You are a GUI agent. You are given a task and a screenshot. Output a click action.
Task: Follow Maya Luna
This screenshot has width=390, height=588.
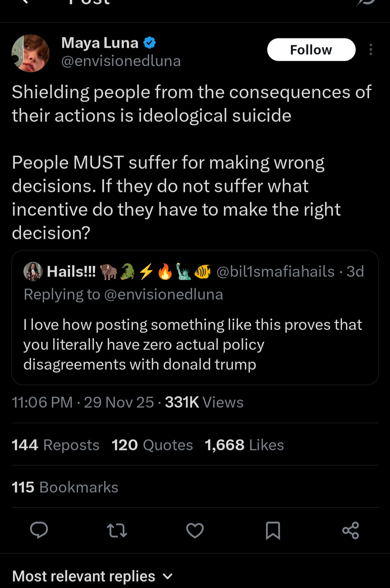[x=311, y=50]
